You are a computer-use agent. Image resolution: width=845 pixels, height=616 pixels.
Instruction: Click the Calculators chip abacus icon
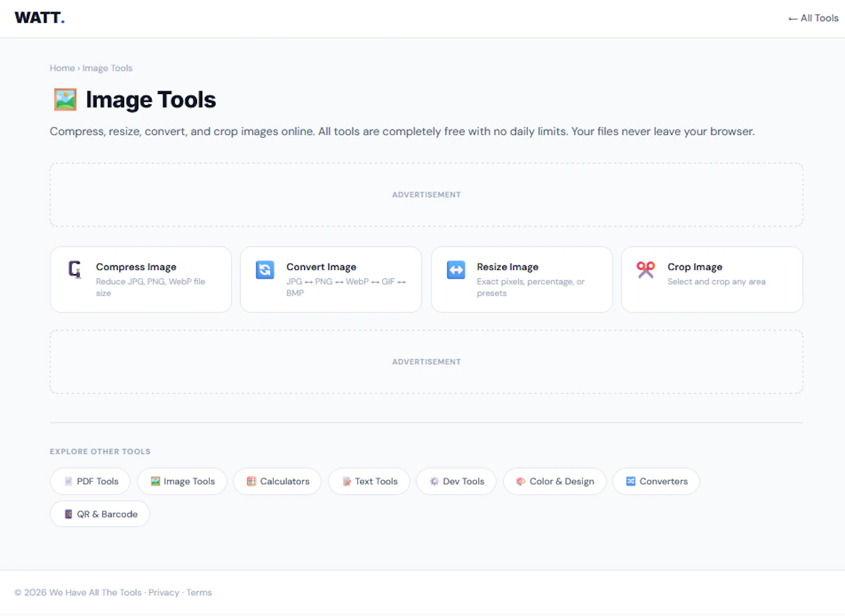251,481
